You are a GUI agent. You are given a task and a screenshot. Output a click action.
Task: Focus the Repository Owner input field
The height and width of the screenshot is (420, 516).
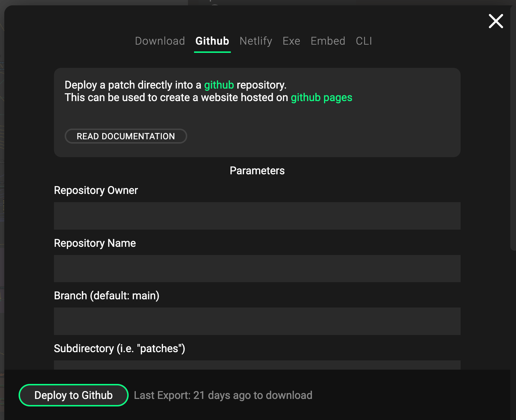click(x=257, y=216)
